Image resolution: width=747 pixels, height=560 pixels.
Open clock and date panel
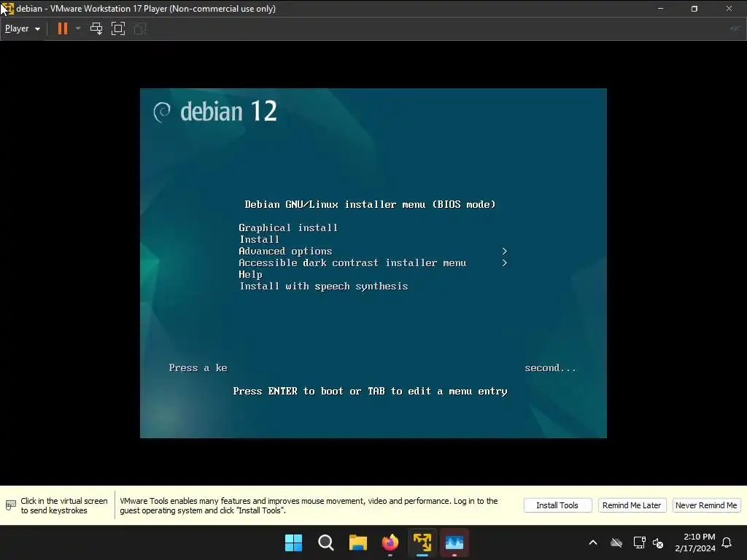click(695, 542)
